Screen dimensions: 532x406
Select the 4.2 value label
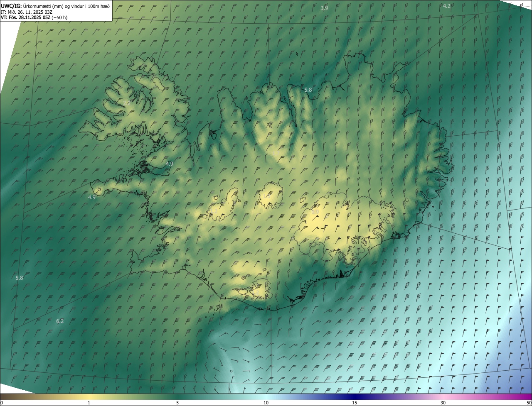coord(447,6)
